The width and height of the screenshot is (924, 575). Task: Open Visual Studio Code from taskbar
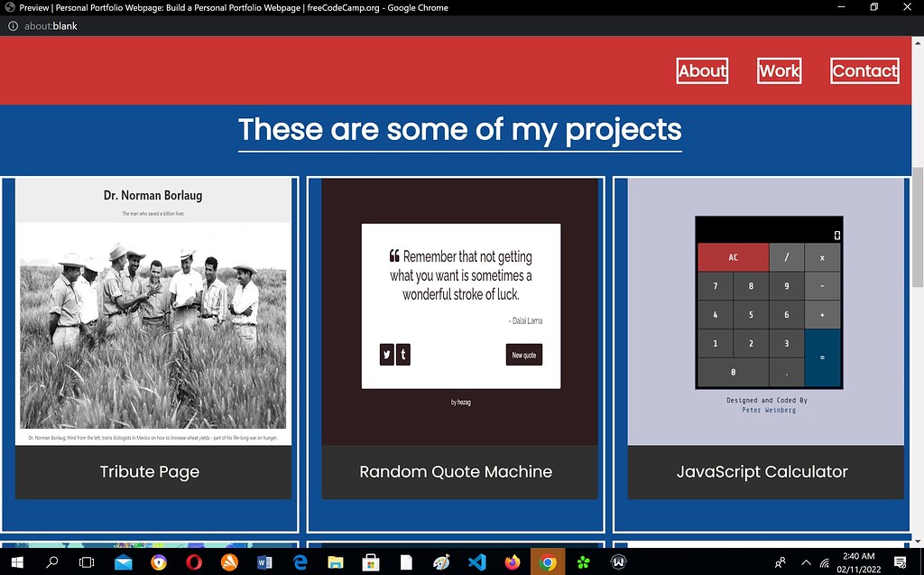click(476, 561)
